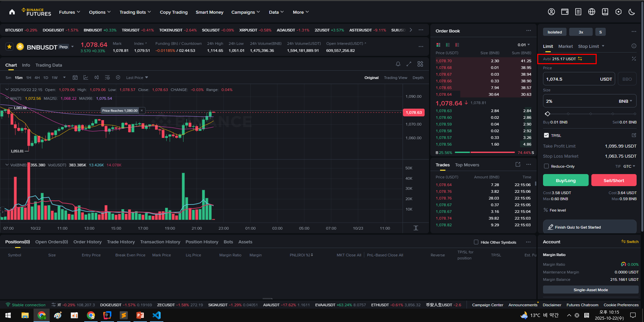Image resolution: width=644 pixels, height=322 pixels.
Task: Show buy-only order book view
Action: click(448, 45)
